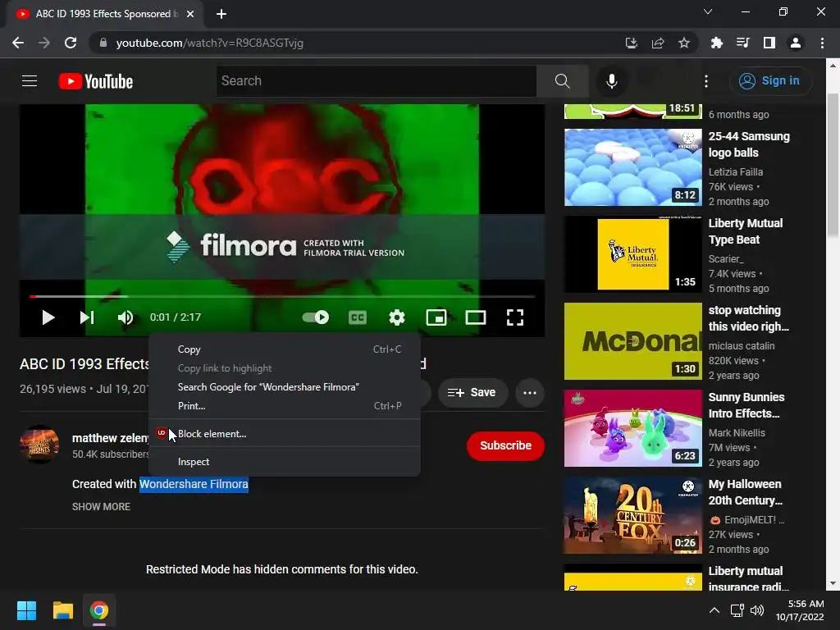Enable miniplayer mode

pyautogui.click(x=436, y=317)
